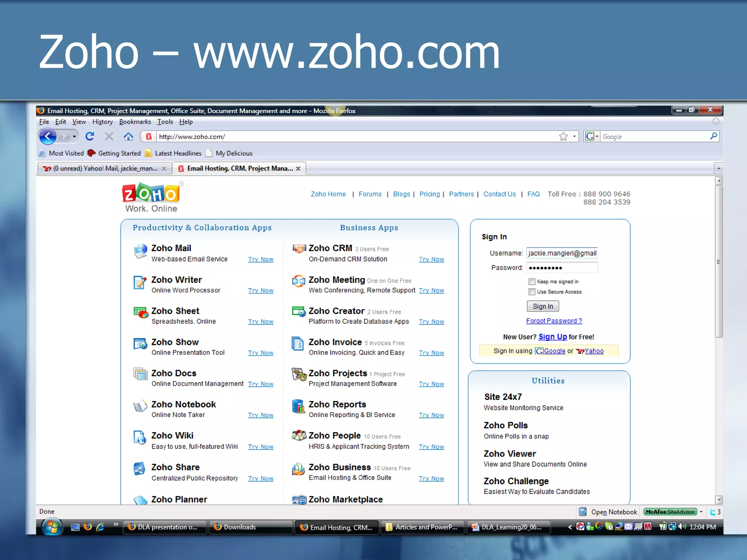Click the Zoho Business icon

tap(298, 469)
